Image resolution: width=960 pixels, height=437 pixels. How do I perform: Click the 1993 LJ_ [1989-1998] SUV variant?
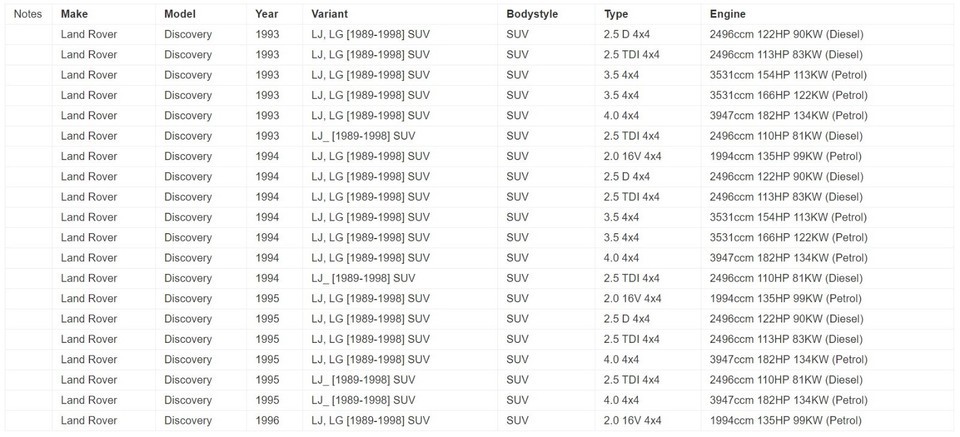click(x=363, y=136)
